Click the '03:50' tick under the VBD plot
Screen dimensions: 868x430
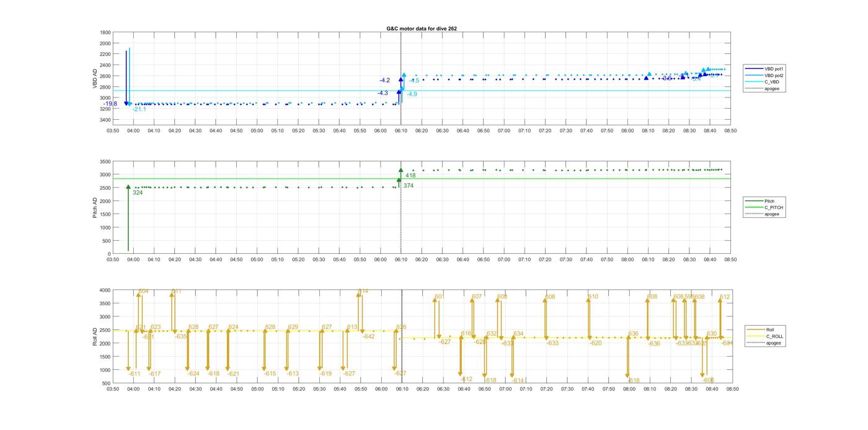(x=113, y=131)
